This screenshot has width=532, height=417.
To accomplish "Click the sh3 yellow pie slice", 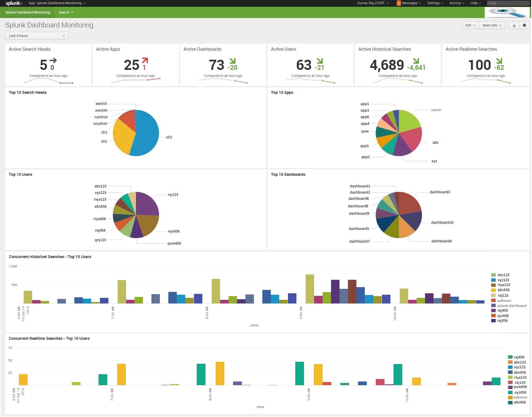I will 122,137.
